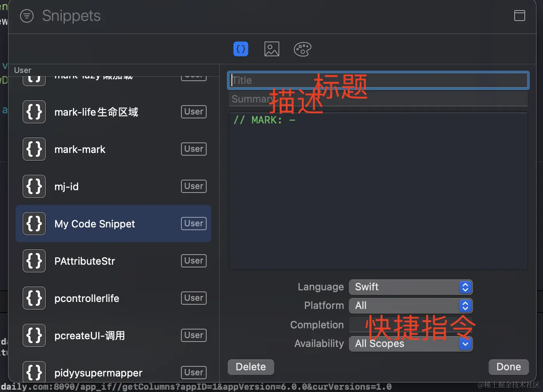The image size is (543, 392).
Task: Switch to the media image library tab
Action: pos(272,49)
